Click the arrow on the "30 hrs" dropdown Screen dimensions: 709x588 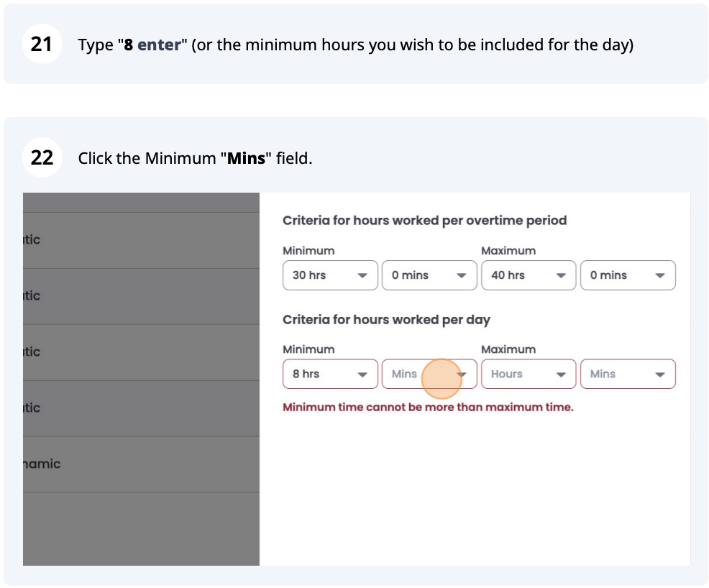tap(362, 276)
